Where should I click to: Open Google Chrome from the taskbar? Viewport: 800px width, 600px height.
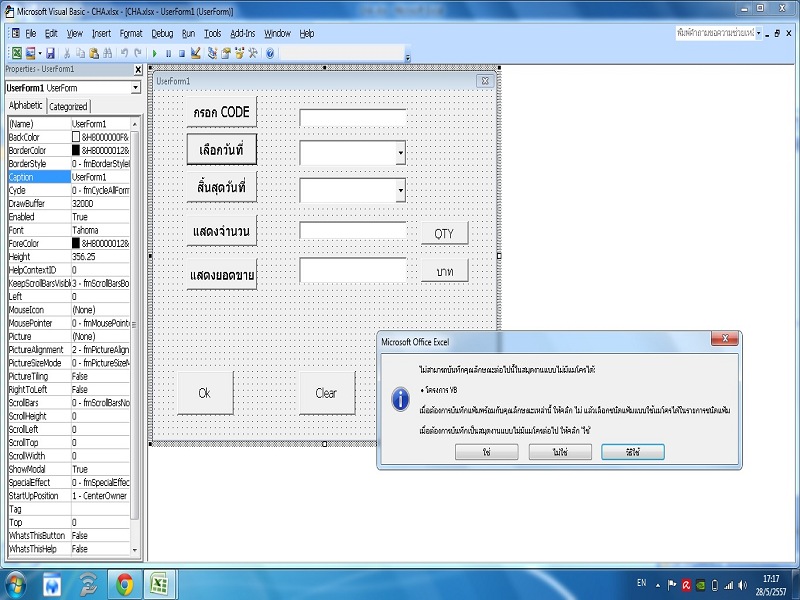(123, 584)
